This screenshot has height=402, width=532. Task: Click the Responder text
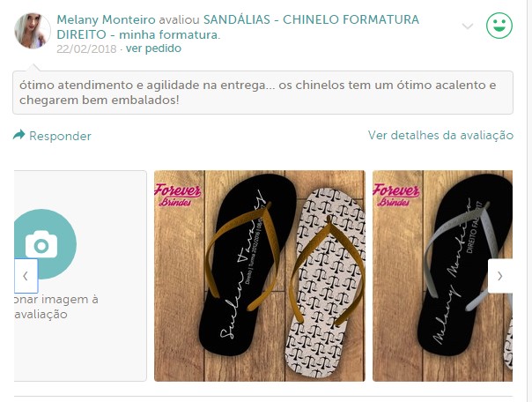pos(61,136)
